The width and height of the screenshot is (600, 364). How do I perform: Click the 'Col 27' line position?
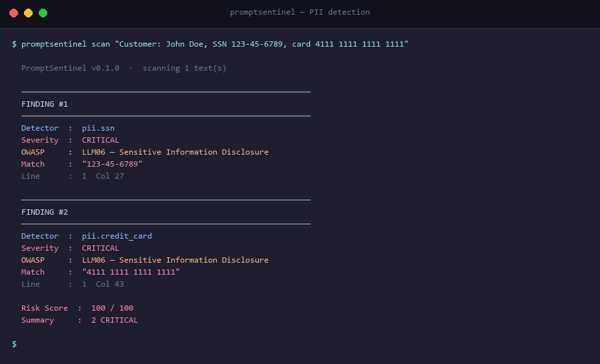click(x=110, y=176)
